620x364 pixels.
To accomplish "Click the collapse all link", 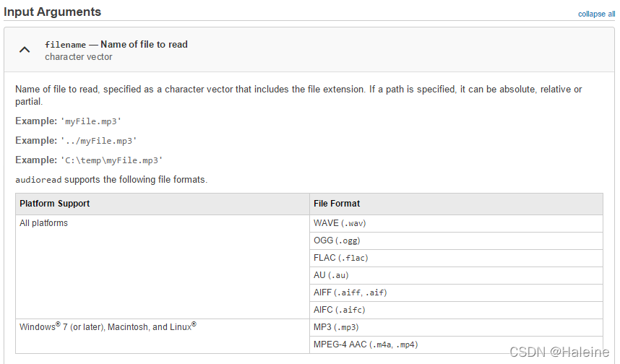I will [596, 14].
